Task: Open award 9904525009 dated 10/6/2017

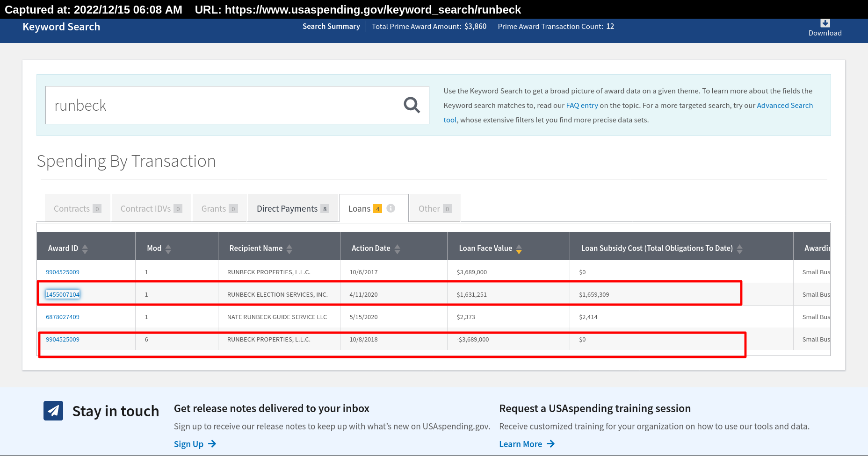Action: (63, 272)
